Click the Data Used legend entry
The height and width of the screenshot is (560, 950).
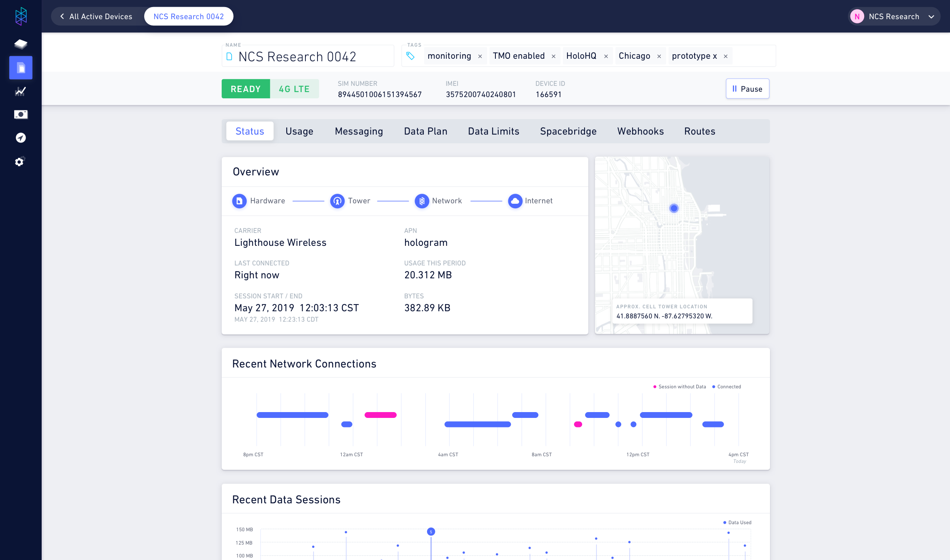click(x=737, y=522)
